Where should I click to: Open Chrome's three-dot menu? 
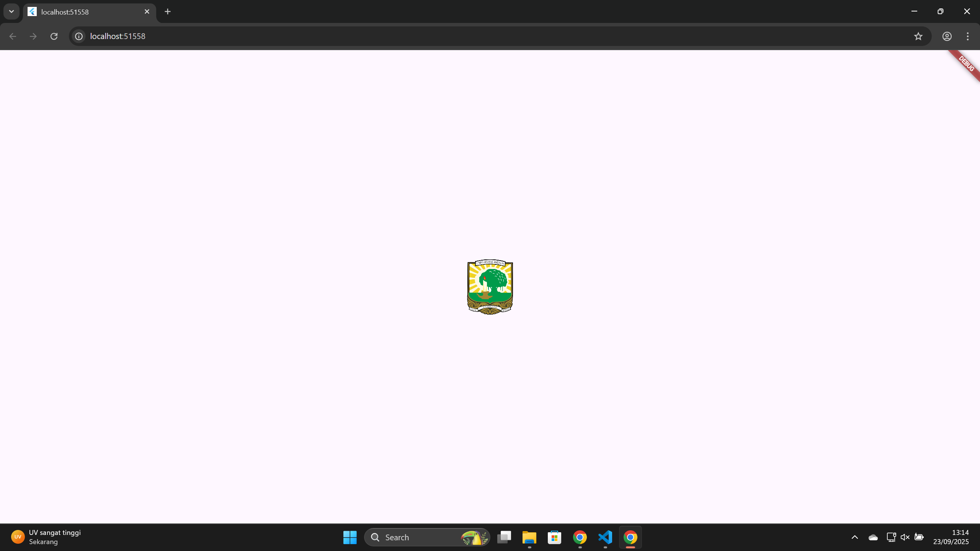[x=968, y=36]
